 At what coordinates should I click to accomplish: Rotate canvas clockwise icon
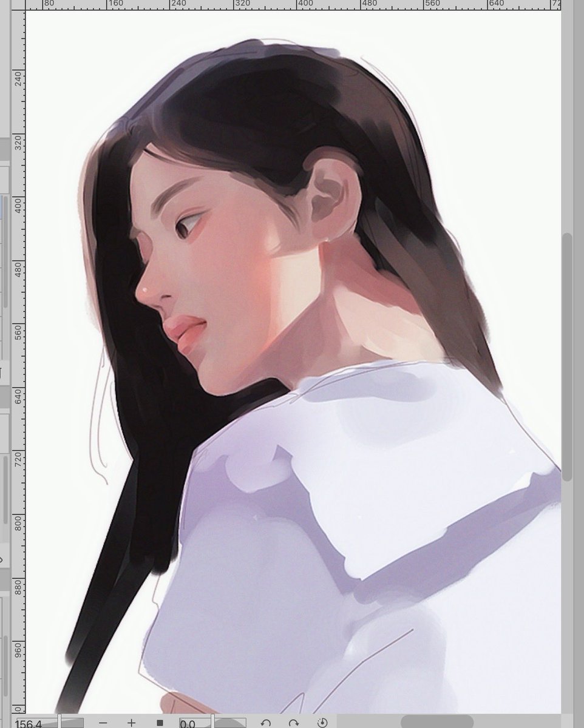click(x=294, y=723)
